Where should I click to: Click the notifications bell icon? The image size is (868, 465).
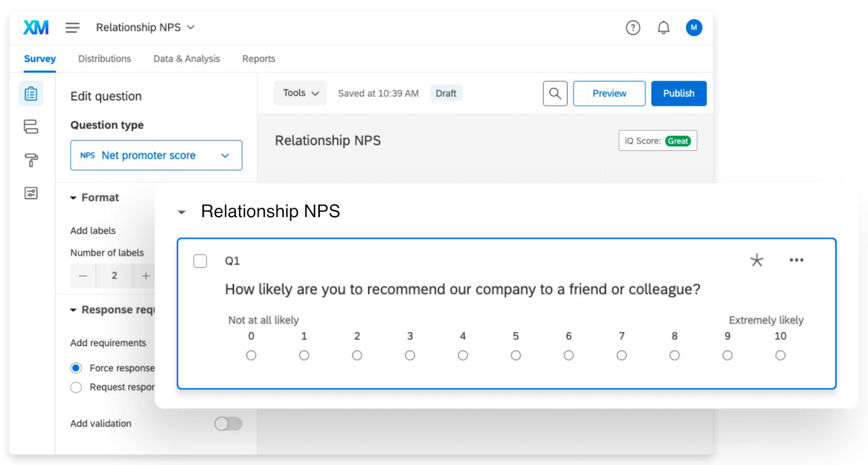pos(662,27)
